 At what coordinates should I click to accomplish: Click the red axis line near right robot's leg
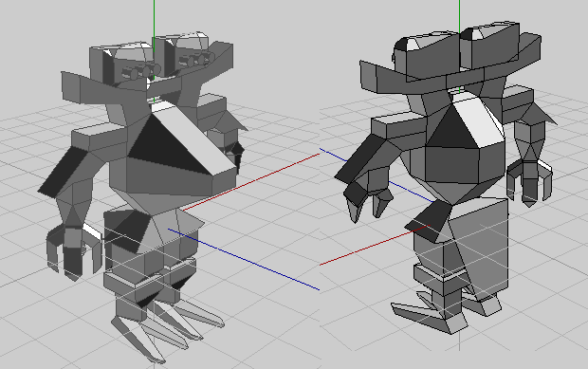pos(373,245)
